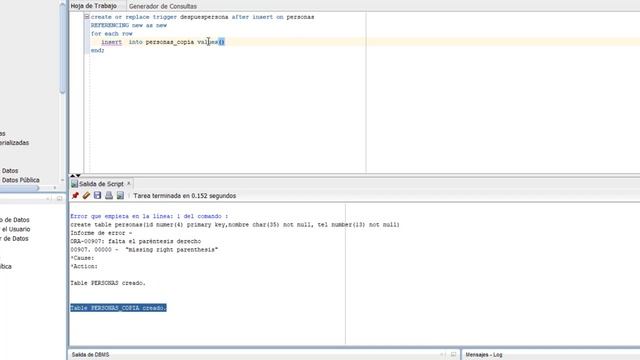Click the 'end;' line in the editor

click(x=98, y=51)
